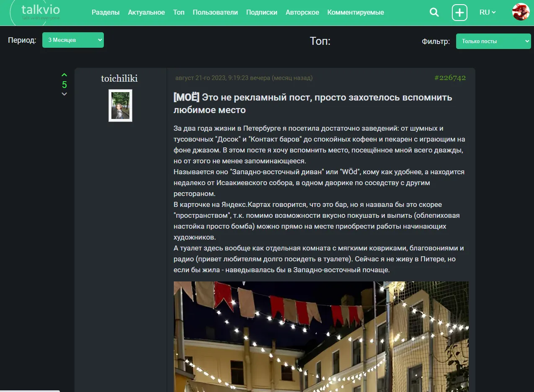Open post number #226742 link
Viewport: 534px width, 392px height.
(450, 77)
